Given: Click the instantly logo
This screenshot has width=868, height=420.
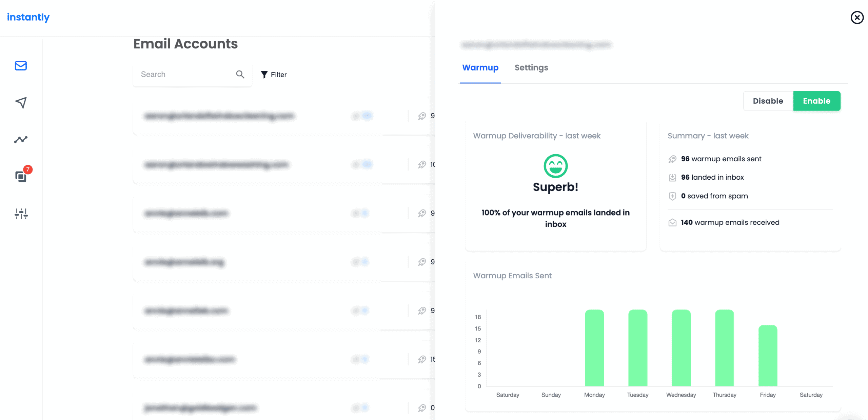Looking at the screenshot, I should (28, 17).
